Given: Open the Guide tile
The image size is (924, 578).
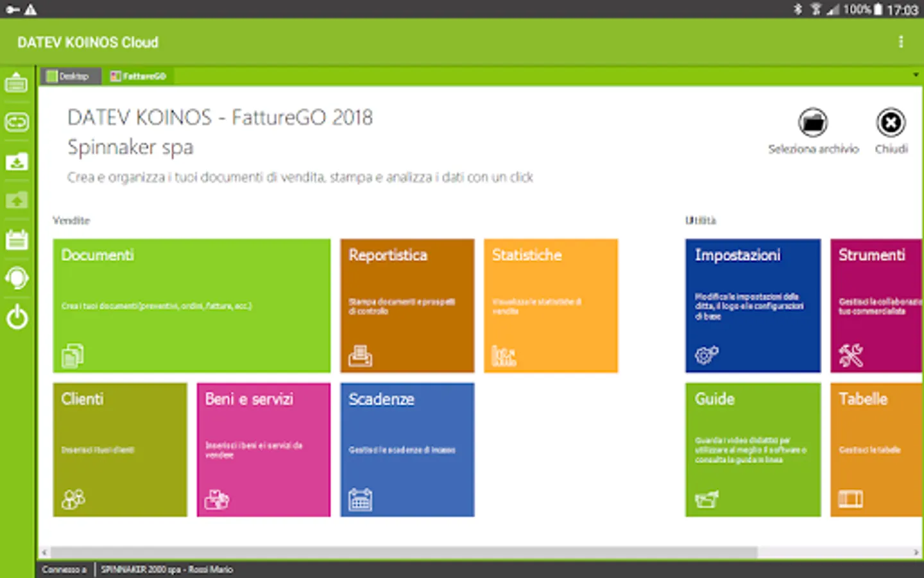Looking at the screenshot, I should [x=753, y=450].
